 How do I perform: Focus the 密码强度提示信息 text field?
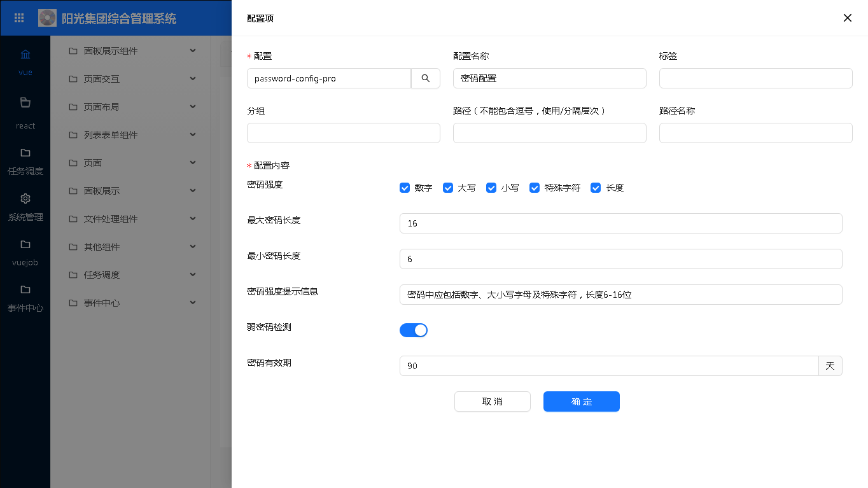621,295
